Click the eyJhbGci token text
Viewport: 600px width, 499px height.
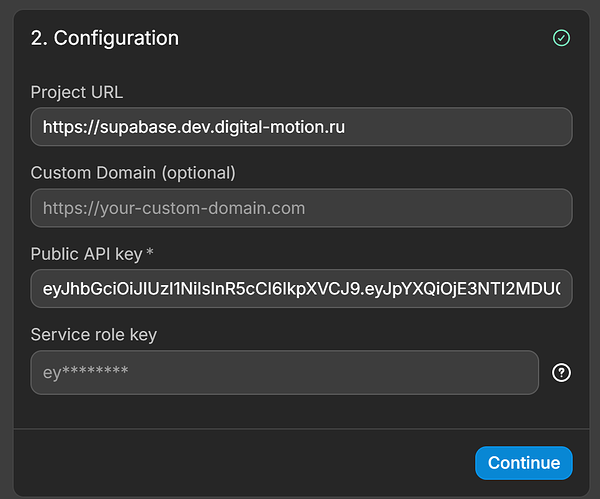click(300, 288)
